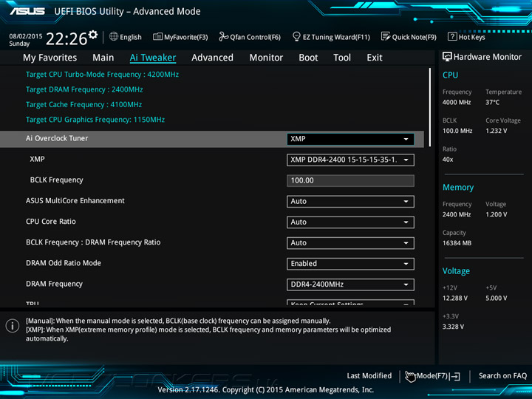The height and width of the screenshot is (399, 532).
Task: Click EzMode exit arrow icon
Action: (x=455, y=376)
